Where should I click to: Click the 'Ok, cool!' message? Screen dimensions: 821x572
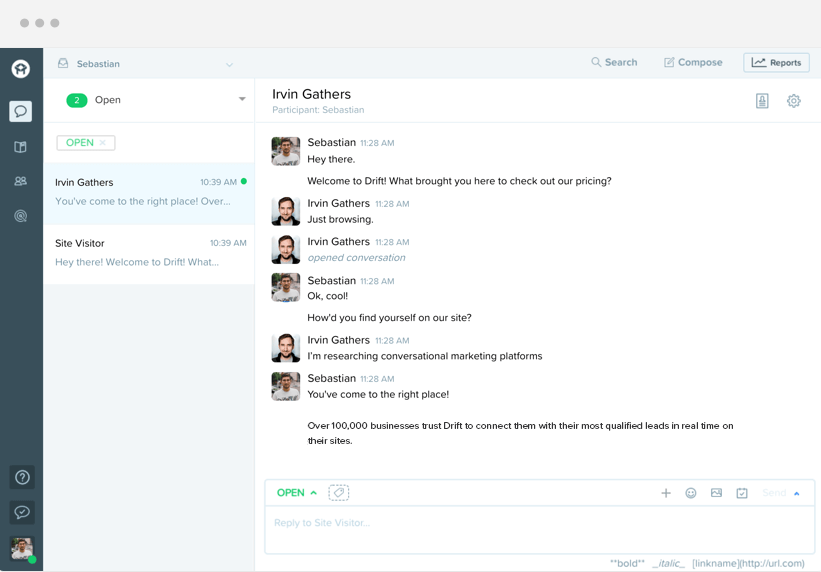pos(328,296)
